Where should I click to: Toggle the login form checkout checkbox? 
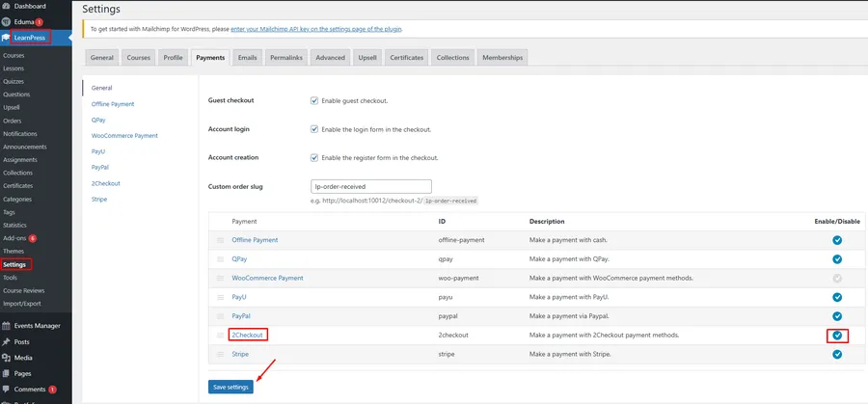pos(314,129)
